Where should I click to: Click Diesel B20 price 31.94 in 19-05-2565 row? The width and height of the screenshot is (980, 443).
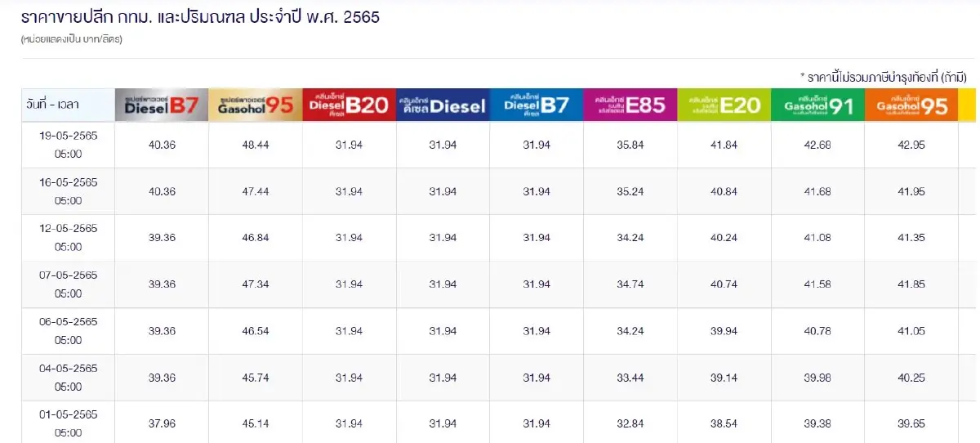(350, 145)
